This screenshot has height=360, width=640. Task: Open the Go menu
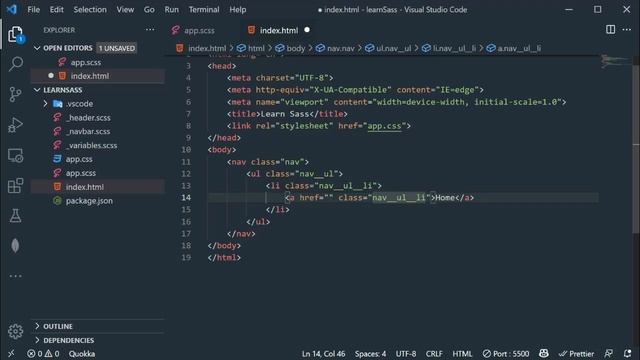[x=149, y=9]
